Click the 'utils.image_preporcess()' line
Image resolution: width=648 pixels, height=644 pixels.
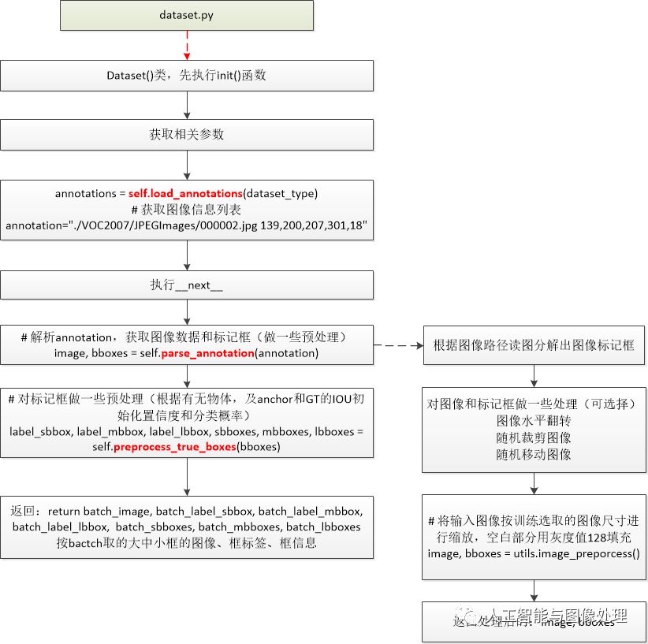pos(534,553)
